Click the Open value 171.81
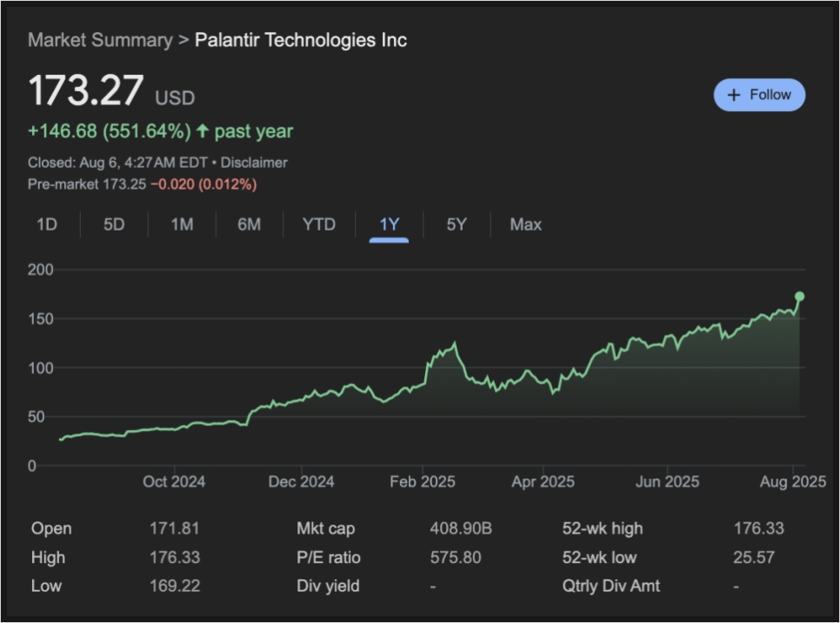Screen dimensions: 840x623 (x=174, y=528)
